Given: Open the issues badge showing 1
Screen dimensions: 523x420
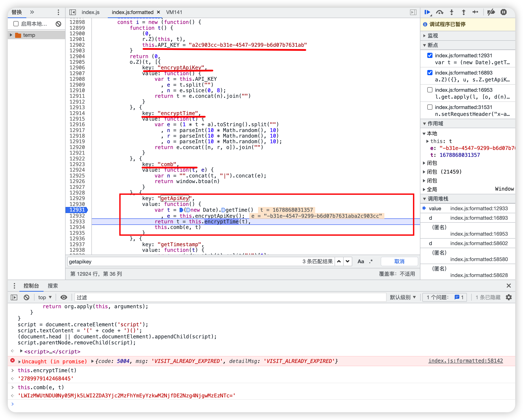Looking at the screenshot, I should coord(445,297).
